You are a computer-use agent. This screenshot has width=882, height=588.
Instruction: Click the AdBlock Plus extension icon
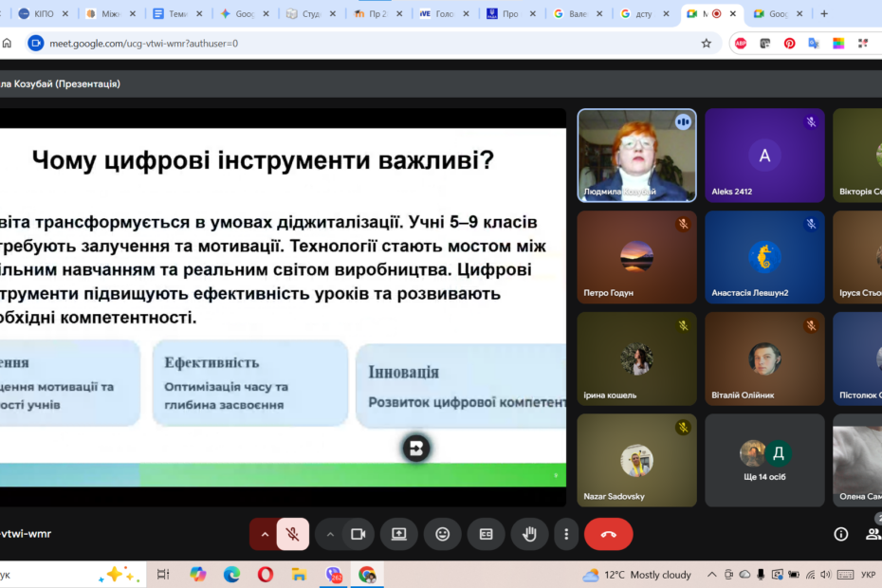(x=741, y=44)
